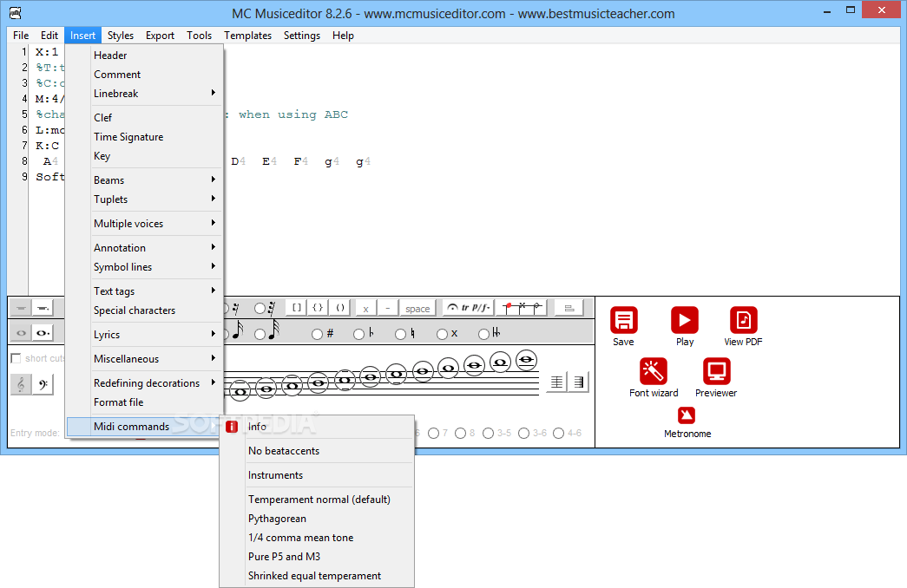Viewport: 907px width, 588px height.
Task: Click the red Info icon in submenu
Action: coord(232,427)
